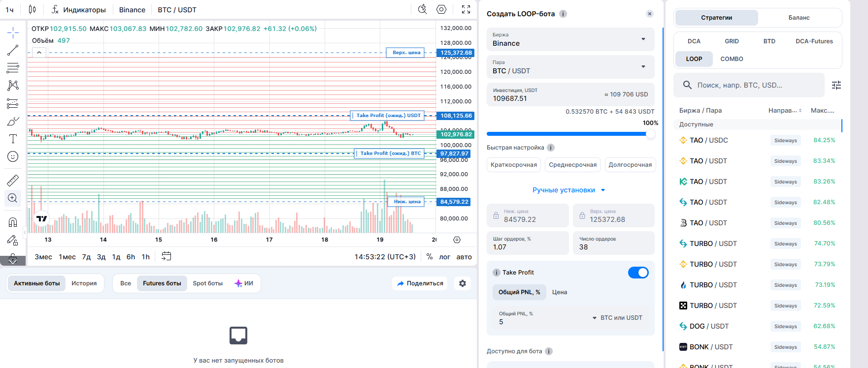The width and height of the screenshot is (868, 368).
Task: Open the horizontal lines/Fibonacci tool
Action: pyautogui.click(x=13, y=68)
